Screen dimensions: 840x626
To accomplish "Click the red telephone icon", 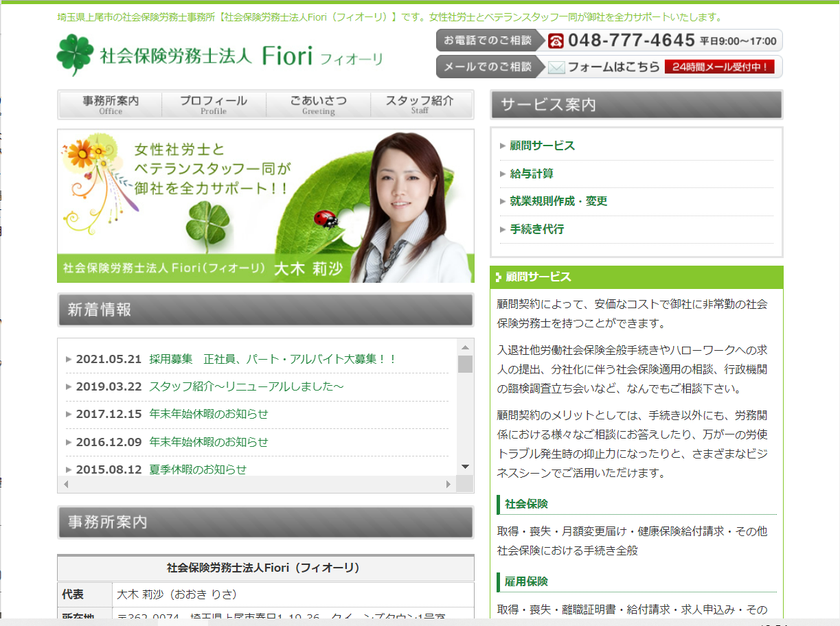I will (556, 41).
